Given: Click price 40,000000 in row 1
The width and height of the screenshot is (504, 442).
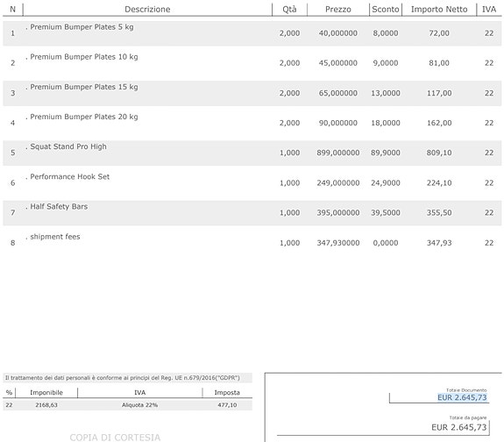Looking at the screenshot, I should [x=337, y=33].
